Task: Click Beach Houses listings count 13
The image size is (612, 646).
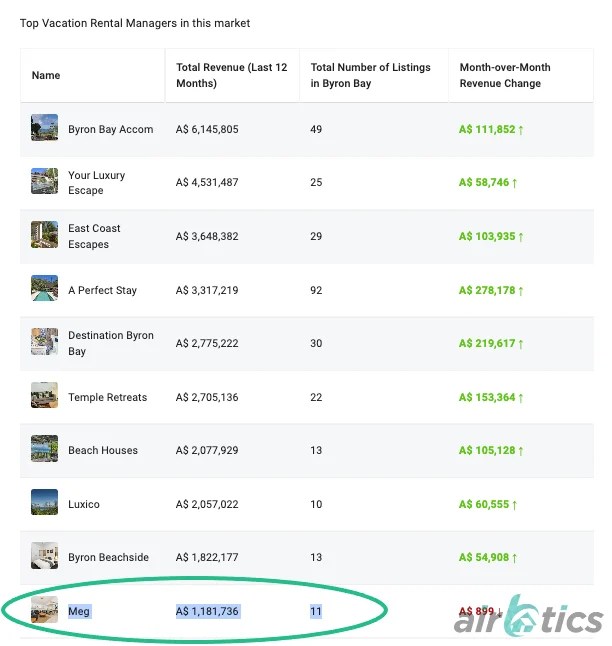Action: (316, 450)
